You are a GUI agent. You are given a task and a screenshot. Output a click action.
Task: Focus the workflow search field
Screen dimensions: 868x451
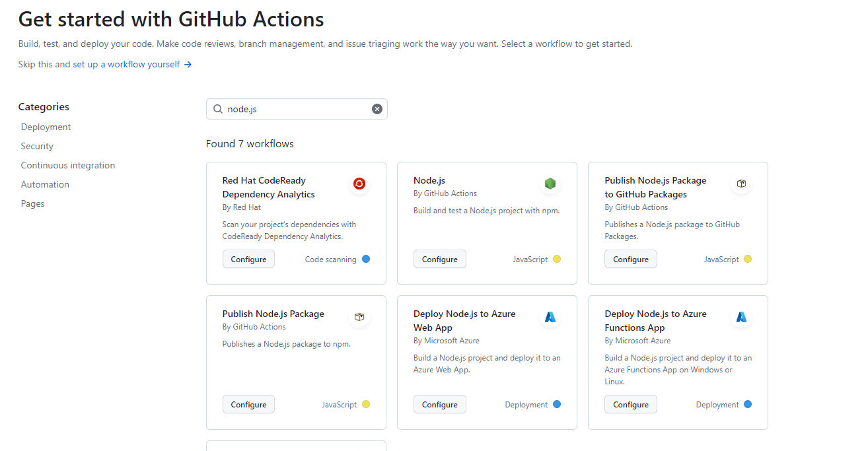click(x=297, y=109)
